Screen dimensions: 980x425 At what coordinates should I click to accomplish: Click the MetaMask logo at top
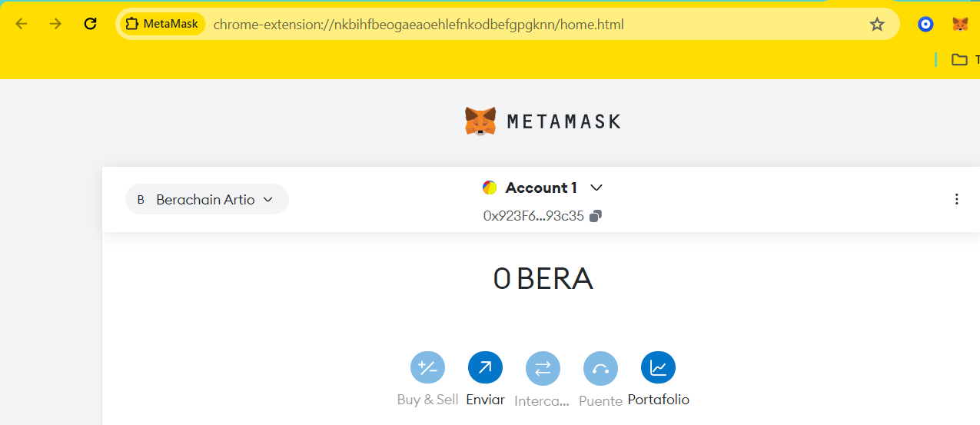pyautogui.click(x=542, y=121)
